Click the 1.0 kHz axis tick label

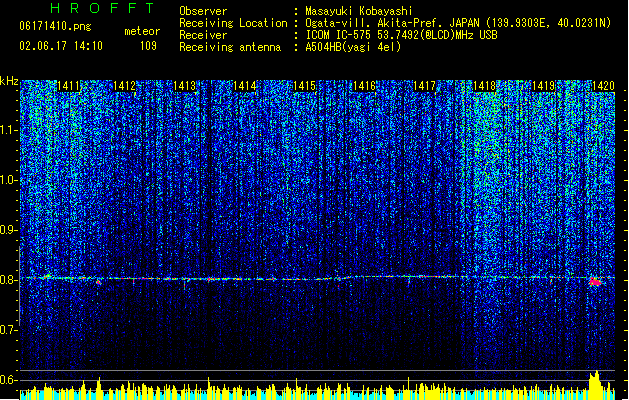[x=9, y=180]
